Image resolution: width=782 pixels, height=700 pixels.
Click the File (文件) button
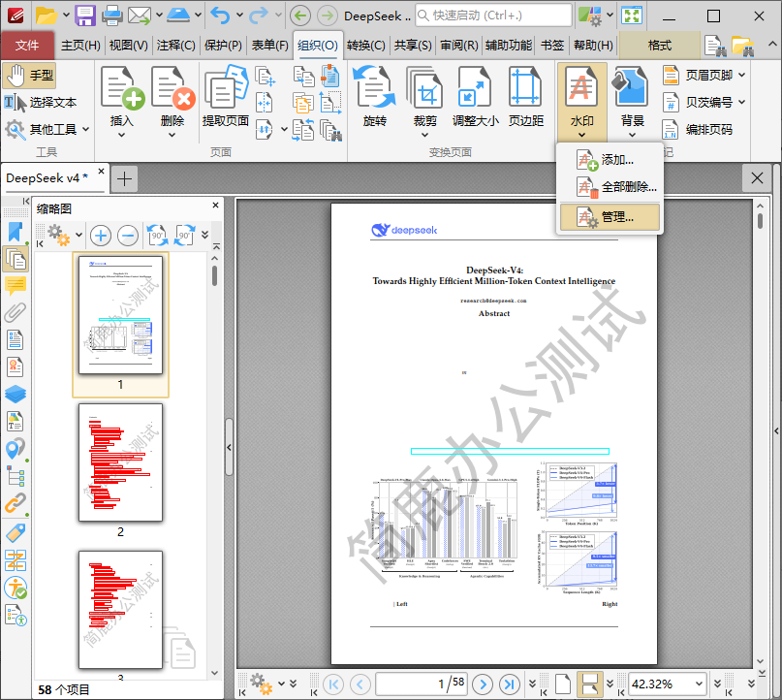[27, 45]
